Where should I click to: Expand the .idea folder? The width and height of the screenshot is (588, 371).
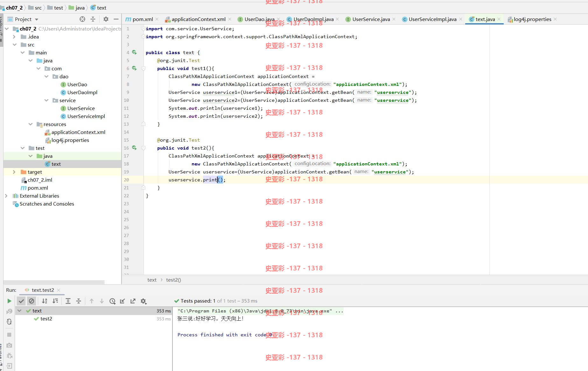14,37
